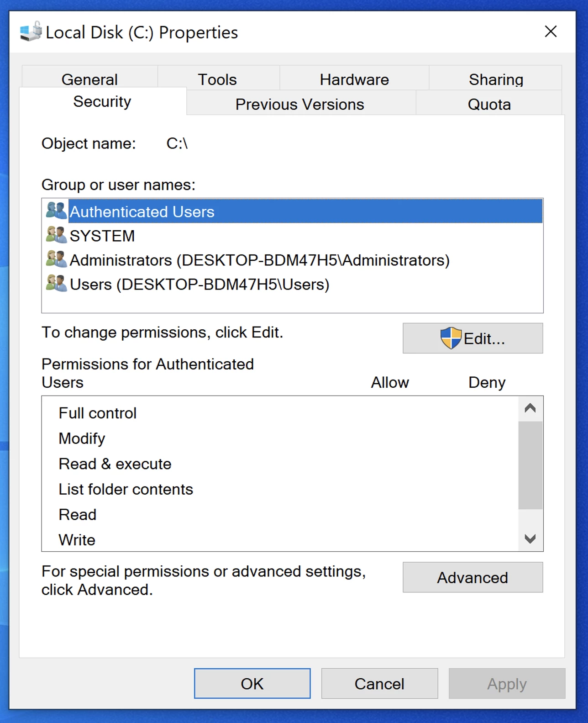Click the Administrators group icon
The image size is (588, 723).
[56, 259]
